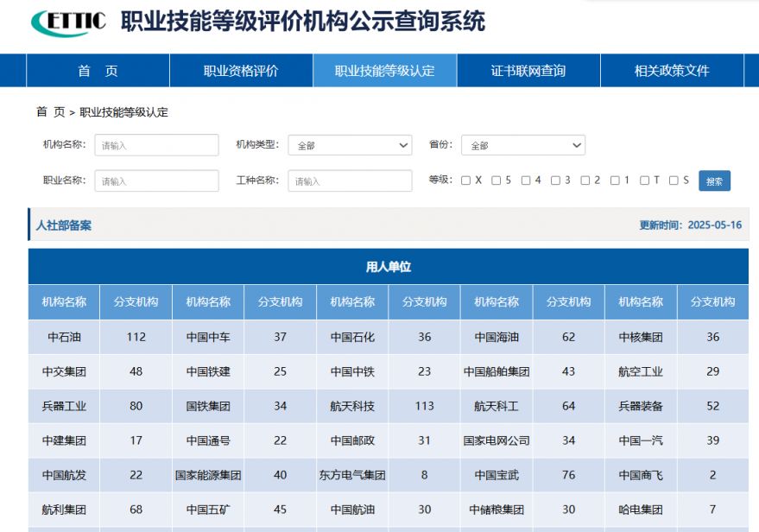
Task: Select the 职业技能等级认定 nav tab
Action: coord(385,71)
